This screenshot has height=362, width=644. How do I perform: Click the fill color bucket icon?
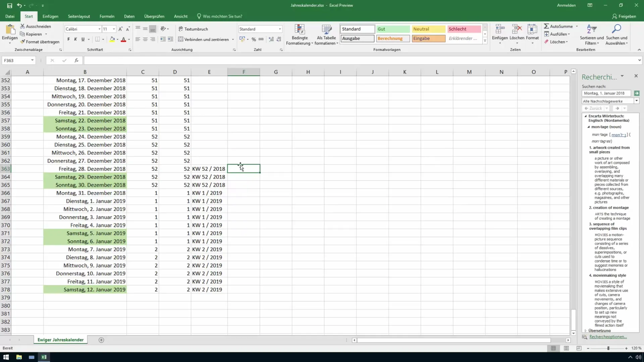tap(112, 39)
